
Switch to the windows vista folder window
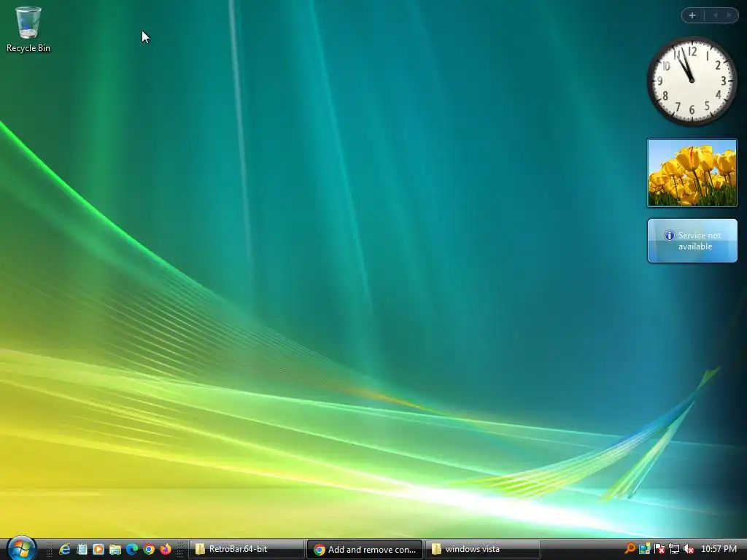482,549
